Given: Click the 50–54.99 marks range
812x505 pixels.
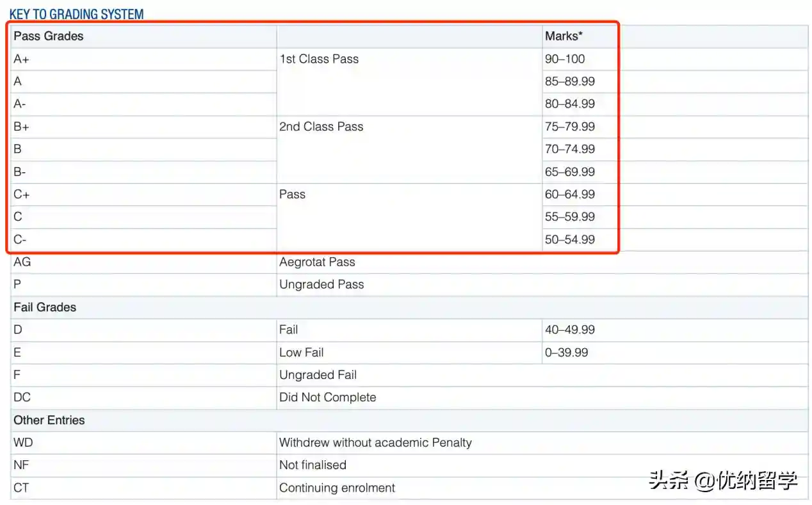Looking at the screenshot, I should [x=569, y=239].
